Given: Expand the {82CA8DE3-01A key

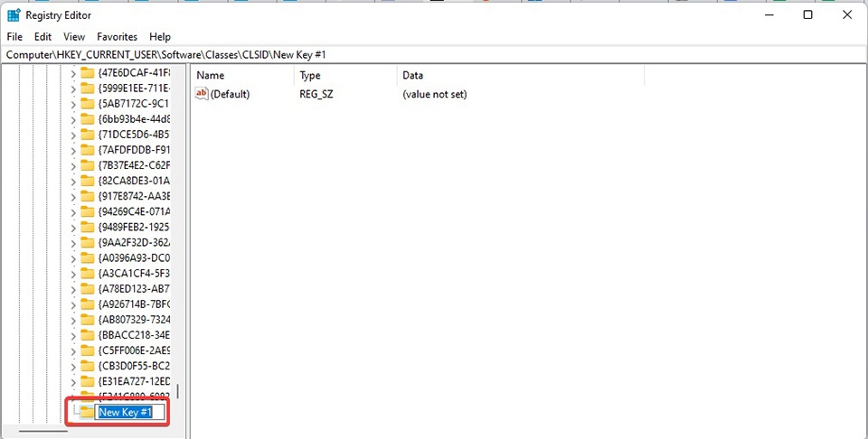Looking at the screenshot, I should point(73,181).
